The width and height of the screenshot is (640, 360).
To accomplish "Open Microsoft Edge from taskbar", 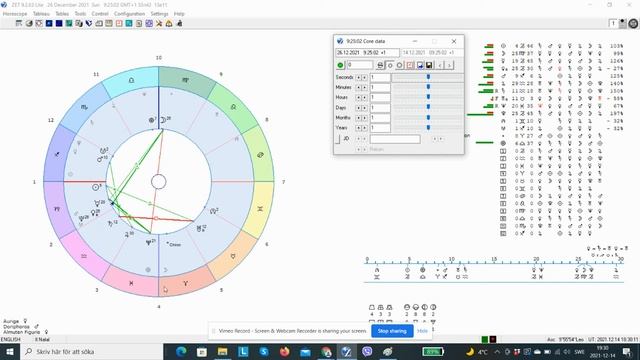I will coord(181,351).
